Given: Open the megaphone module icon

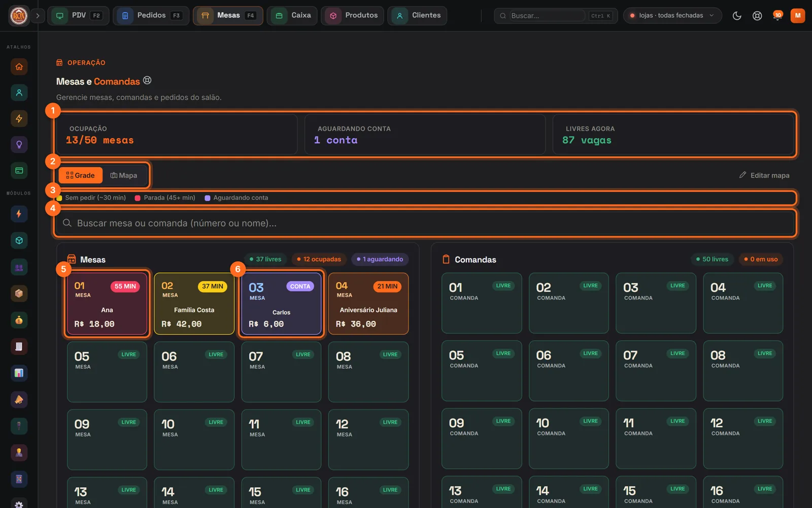Looking at the screenshot, I should click(19, 399).
